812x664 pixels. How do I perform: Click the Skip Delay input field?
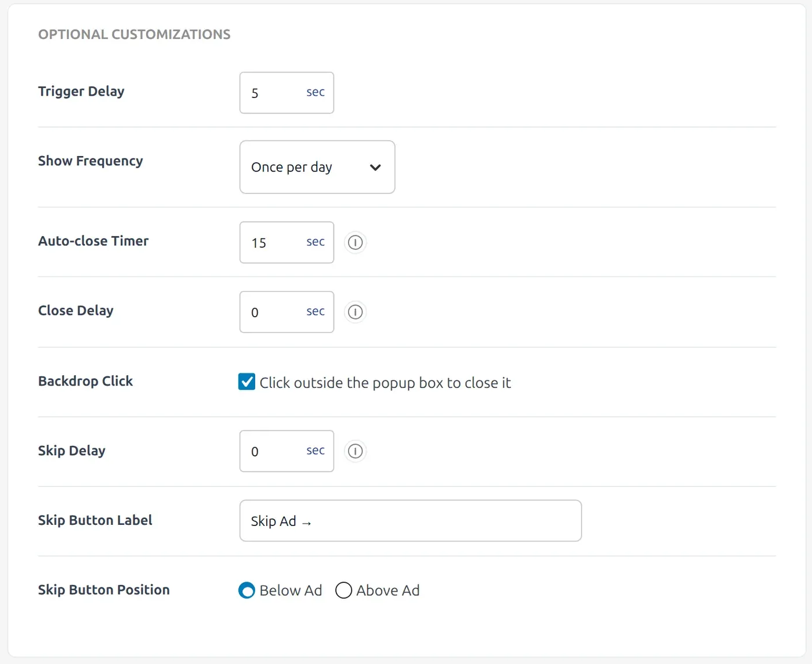click(287, 451)
